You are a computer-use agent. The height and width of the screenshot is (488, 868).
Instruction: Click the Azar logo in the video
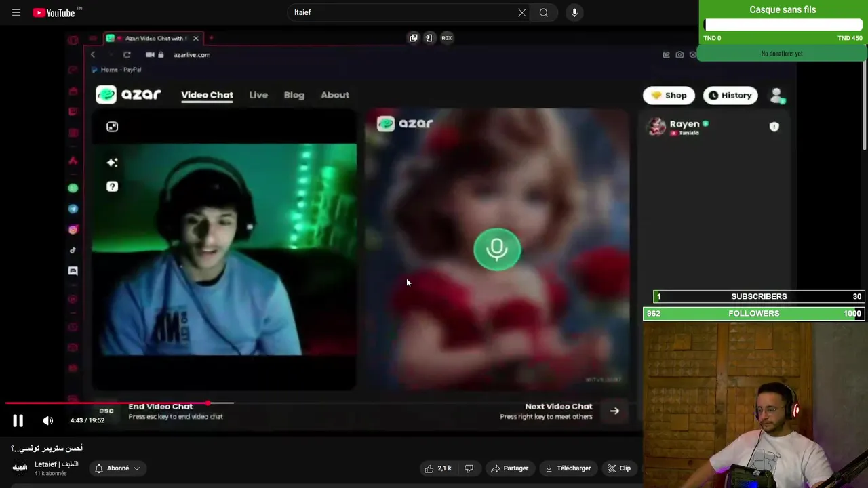128,95
